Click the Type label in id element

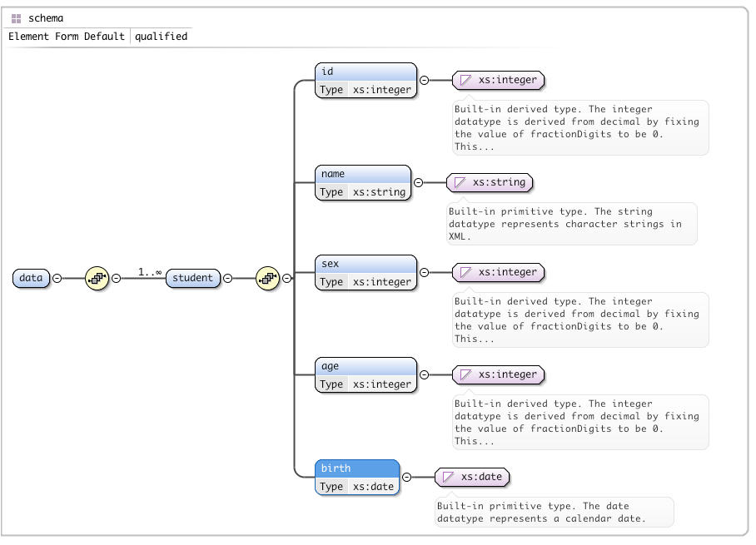pos(331,90)
